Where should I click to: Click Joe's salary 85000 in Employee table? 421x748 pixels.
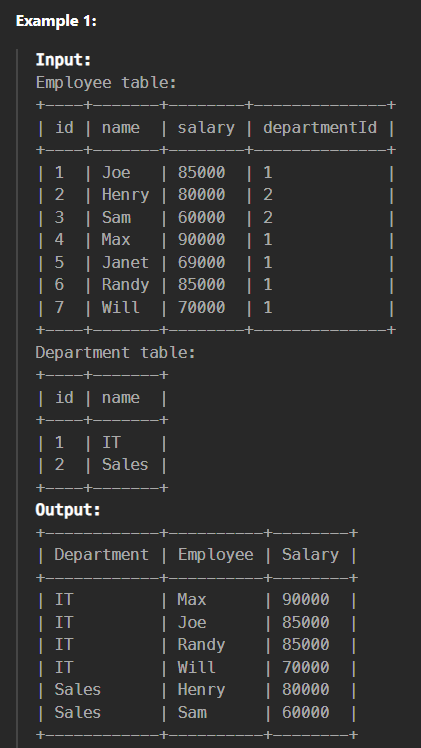coord(201,172)
